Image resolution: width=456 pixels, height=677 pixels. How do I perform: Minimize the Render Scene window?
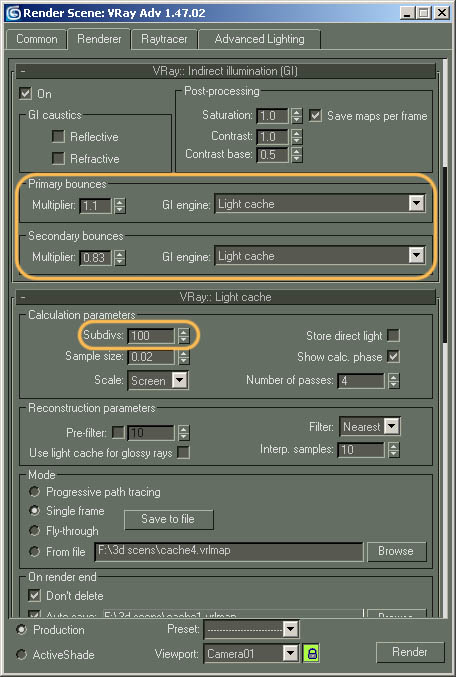pos(407,13)
